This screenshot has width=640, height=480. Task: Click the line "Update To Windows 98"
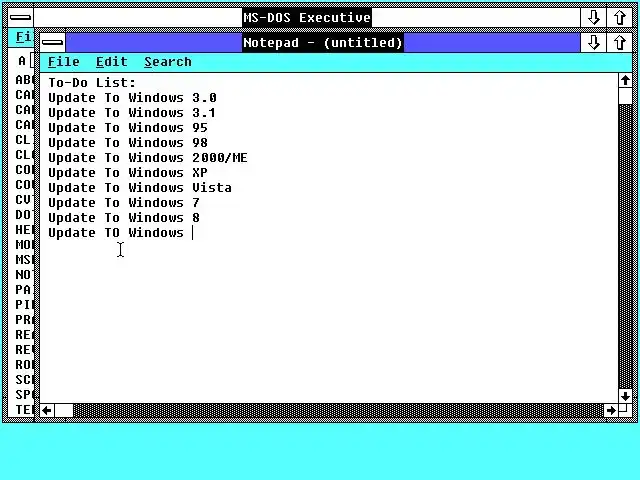[x=128, y=143]
